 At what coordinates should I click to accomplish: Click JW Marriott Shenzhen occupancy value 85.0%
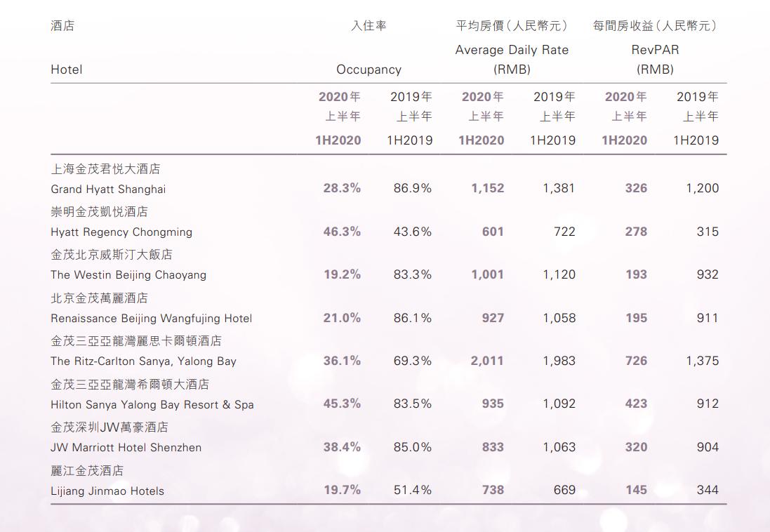[x=413, y=447]
